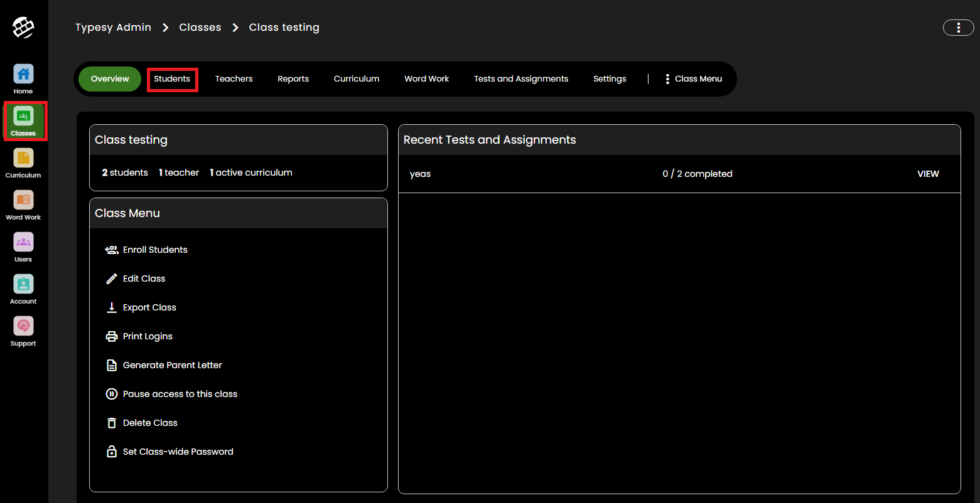980x503 pixels.
Task: Switch to the Settings tab
Action: (610, 79)
